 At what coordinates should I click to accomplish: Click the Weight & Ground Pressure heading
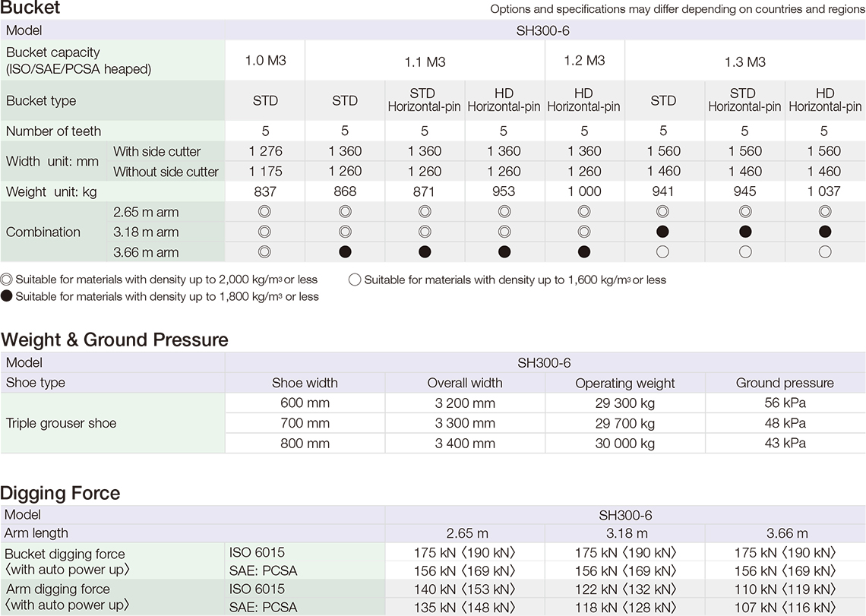[115, 340]
